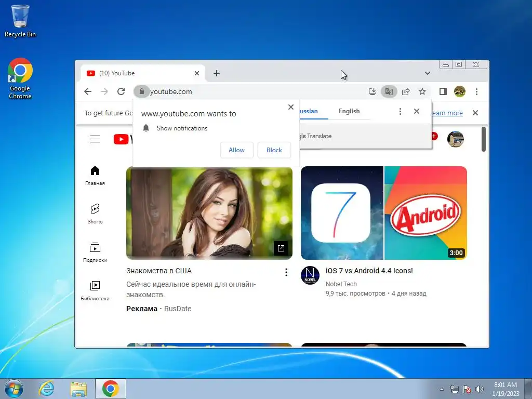Click the ad external link icon

(281, 248)
